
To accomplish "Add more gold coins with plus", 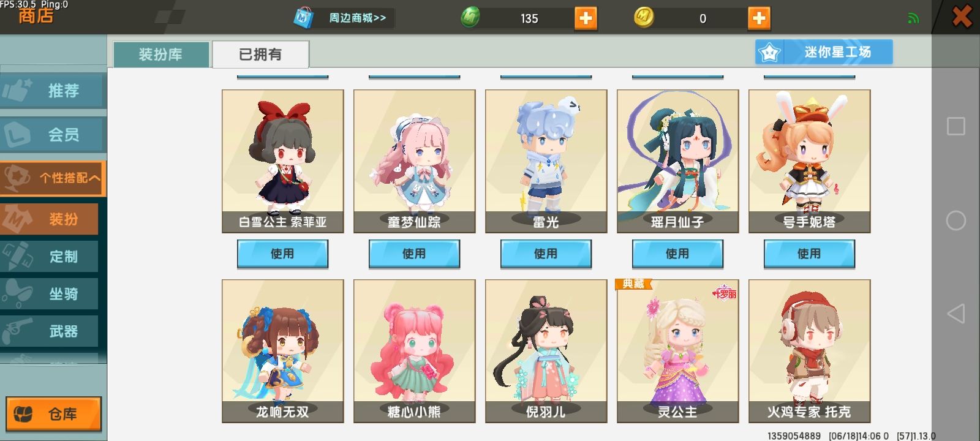I will (759, 18).
